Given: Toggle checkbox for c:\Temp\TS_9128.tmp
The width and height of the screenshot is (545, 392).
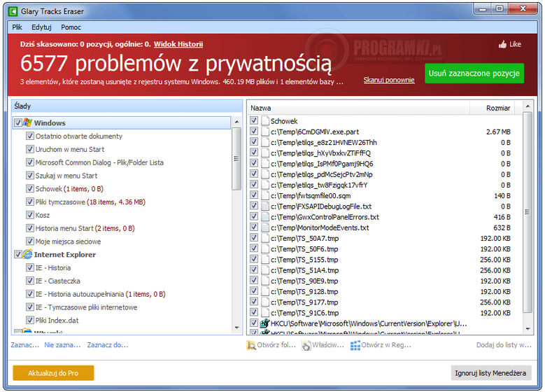Looking at the screenshot, I should click(254, 291).
